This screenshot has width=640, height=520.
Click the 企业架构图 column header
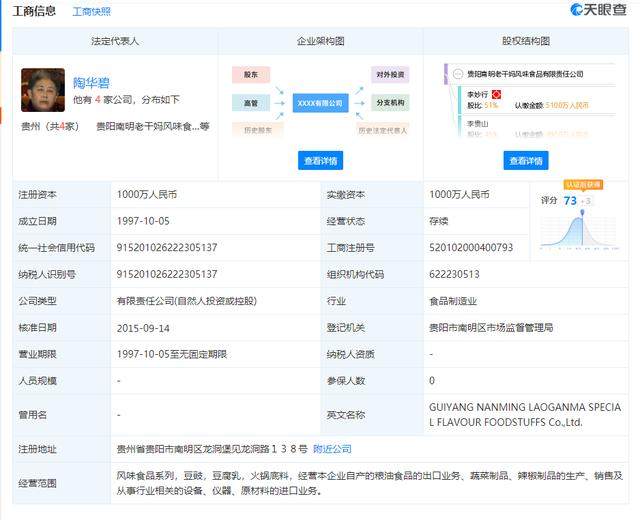320,41
